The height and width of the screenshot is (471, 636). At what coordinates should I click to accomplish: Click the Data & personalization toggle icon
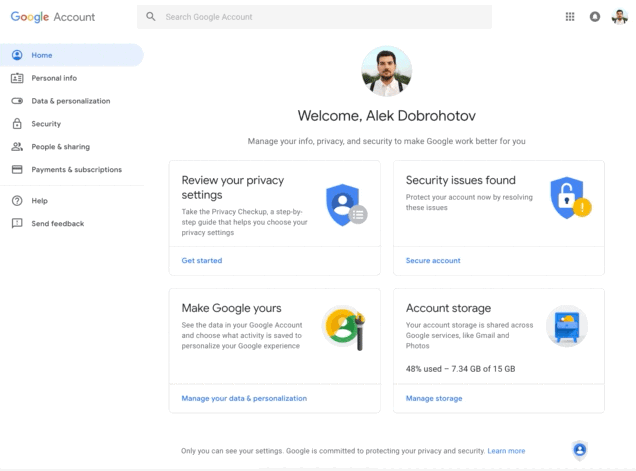(x=17, y=101)
